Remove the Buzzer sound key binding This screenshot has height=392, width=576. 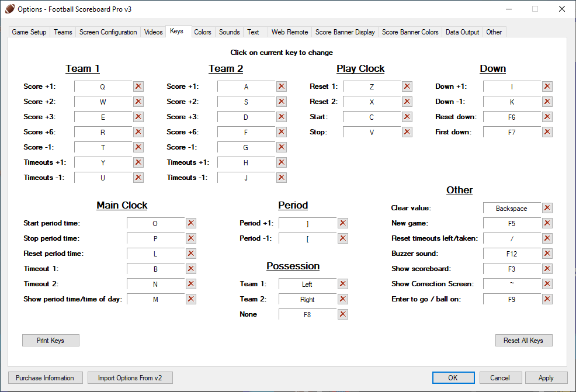[547, 254]
